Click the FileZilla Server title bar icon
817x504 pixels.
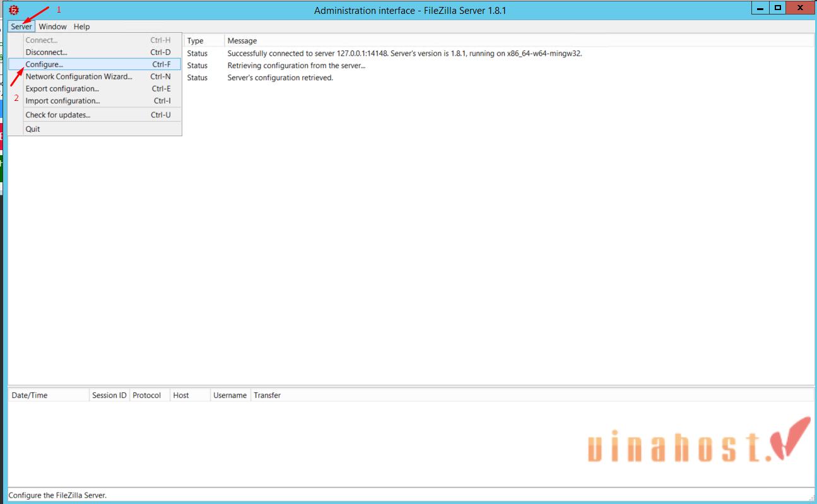tap(14, 10)
